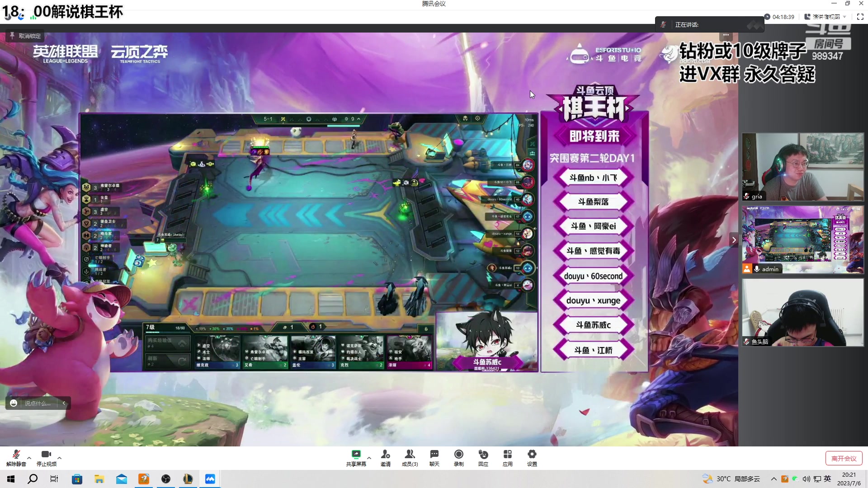This screenshot has height=488, width=868.
Task: Open OBS Studio from taskbar
Action: tap(166, 479)
